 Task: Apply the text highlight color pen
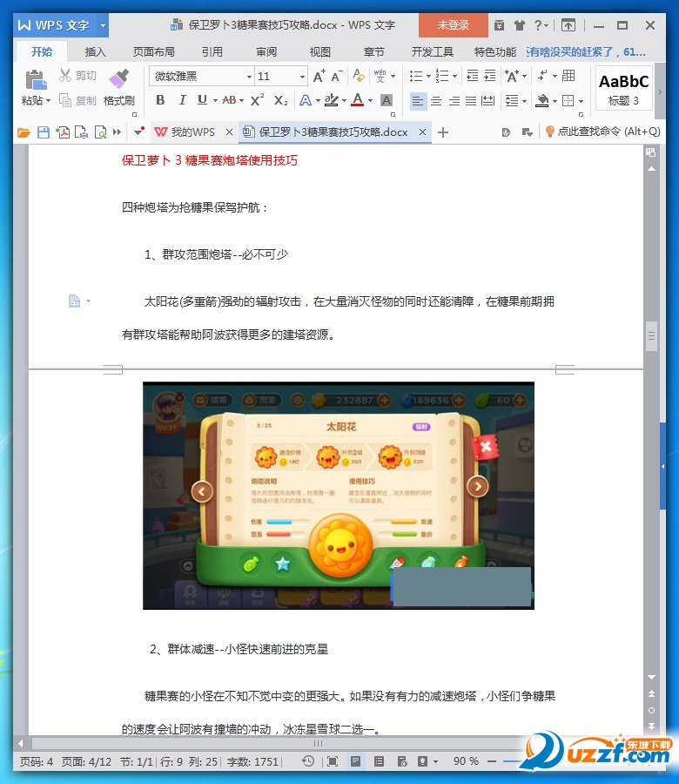coord(332,100)
